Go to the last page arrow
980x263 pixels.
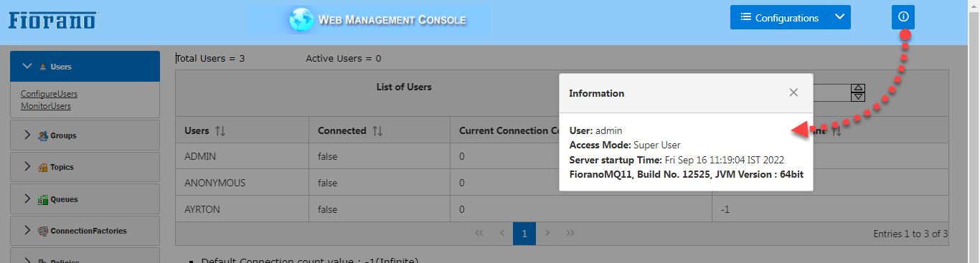click(570, 234)
